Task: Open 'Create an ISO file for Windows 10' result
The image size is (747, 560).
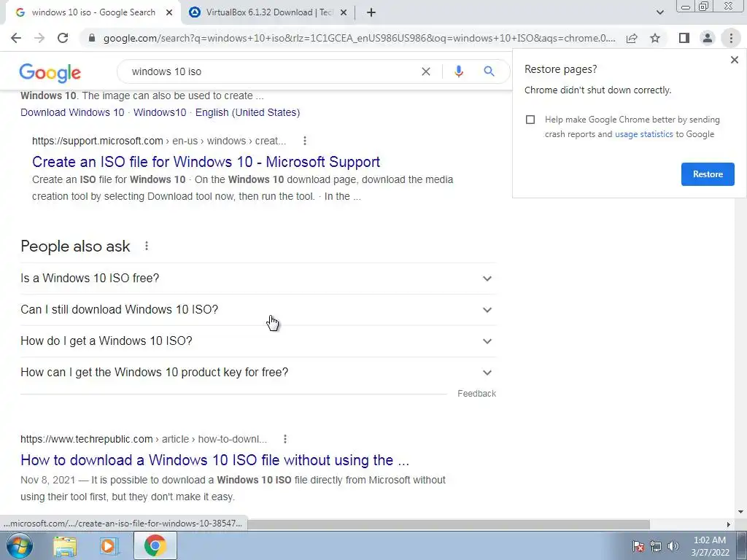Action: pos(206,162)
